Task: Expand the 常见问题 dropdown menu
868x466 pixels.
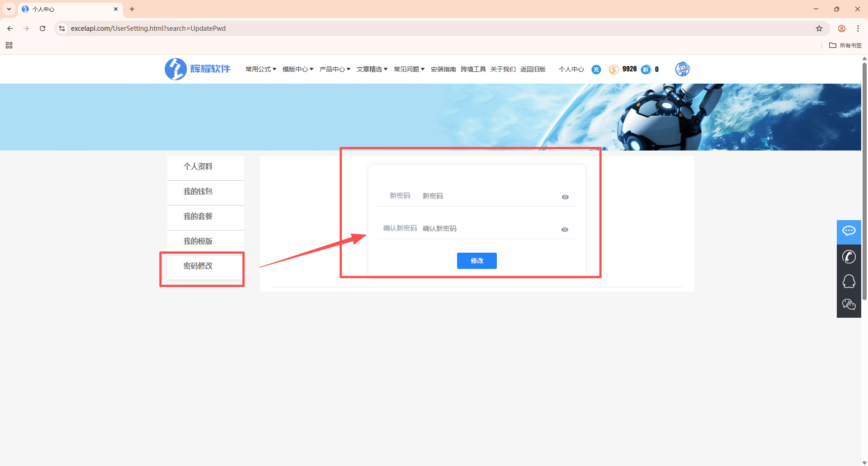Action: point(409,69)
